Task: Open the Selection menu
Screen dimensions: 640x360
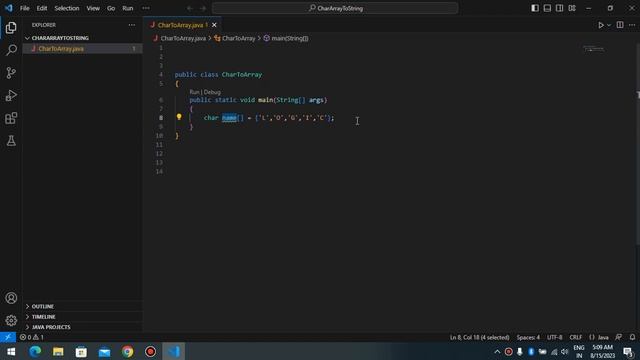Action: (x=67, y=8)
